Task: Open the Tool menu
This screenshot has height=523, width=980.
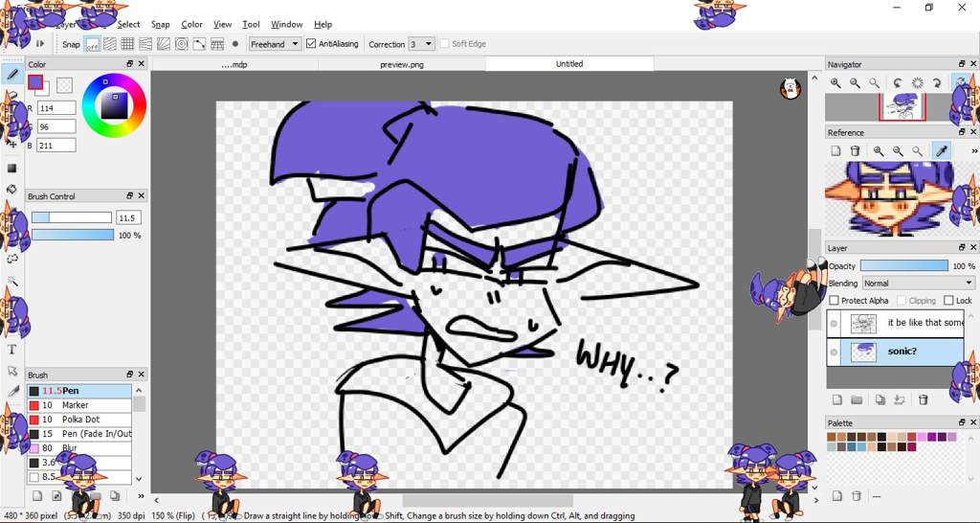Action: pos(252,24)
